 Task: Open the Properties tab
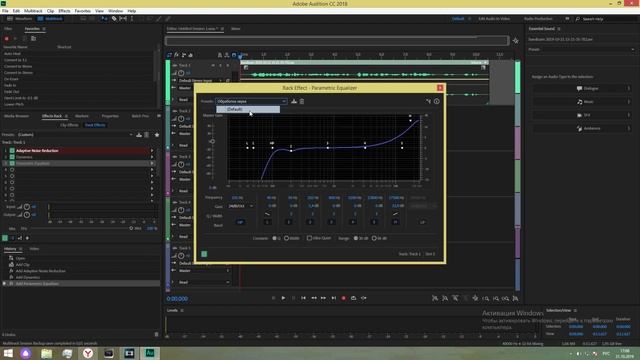point(110,116)
